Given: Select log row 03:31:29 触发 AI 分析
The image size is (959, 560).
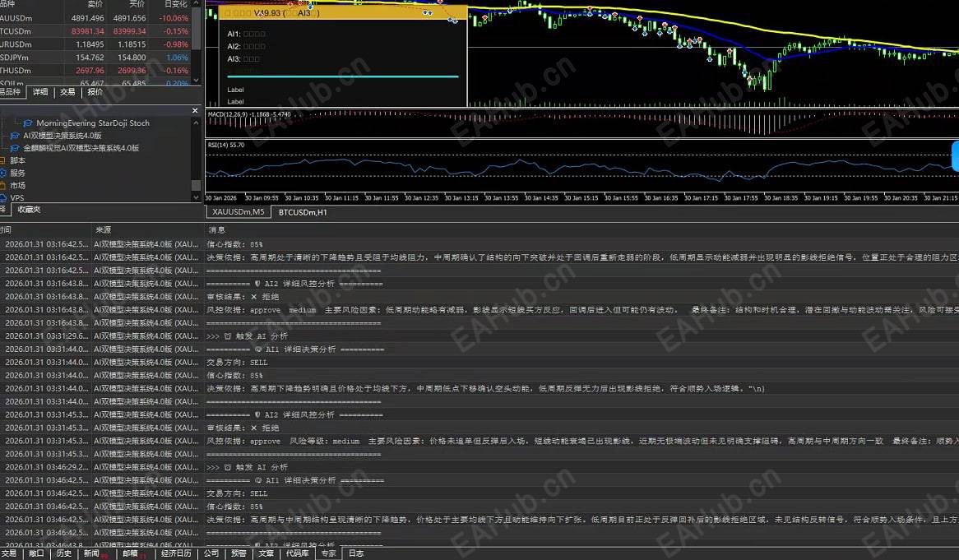Looking at the screenshot, I should (x=479, y=336).
